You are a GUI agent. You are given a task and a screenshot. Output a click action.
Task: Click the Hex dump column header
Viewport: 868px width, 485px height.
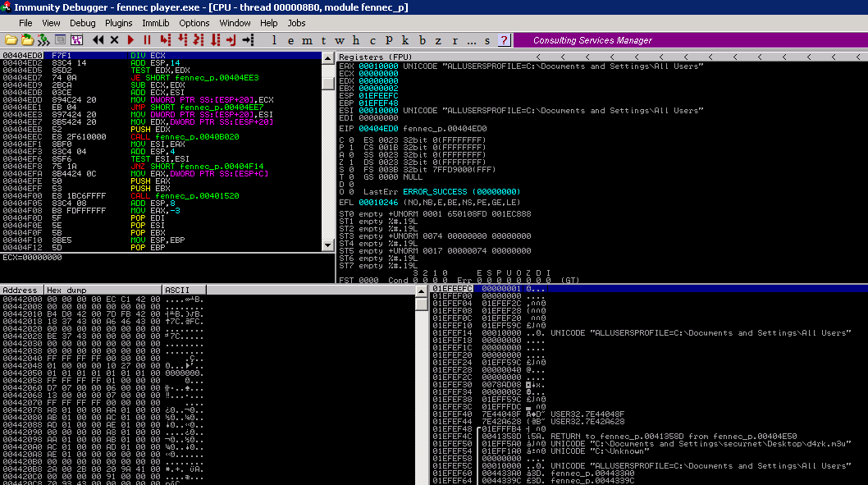click(x=103, y=291)
